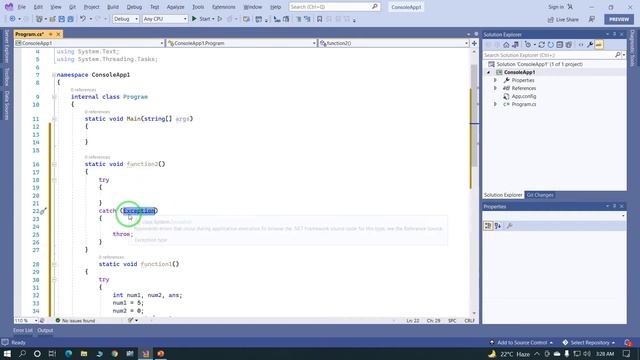Click the Undo arrow in the toolbar

(83, 19)
